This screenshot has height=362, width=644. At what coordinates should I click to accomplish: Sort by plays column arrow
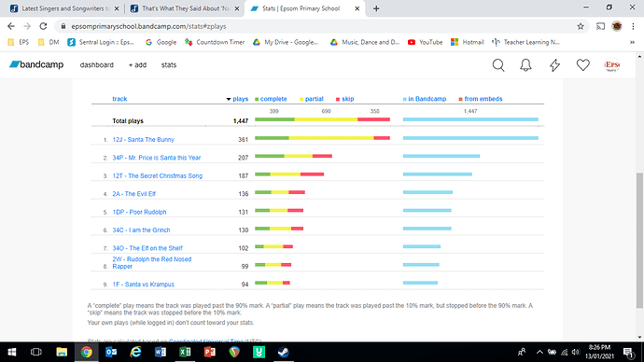229,99
